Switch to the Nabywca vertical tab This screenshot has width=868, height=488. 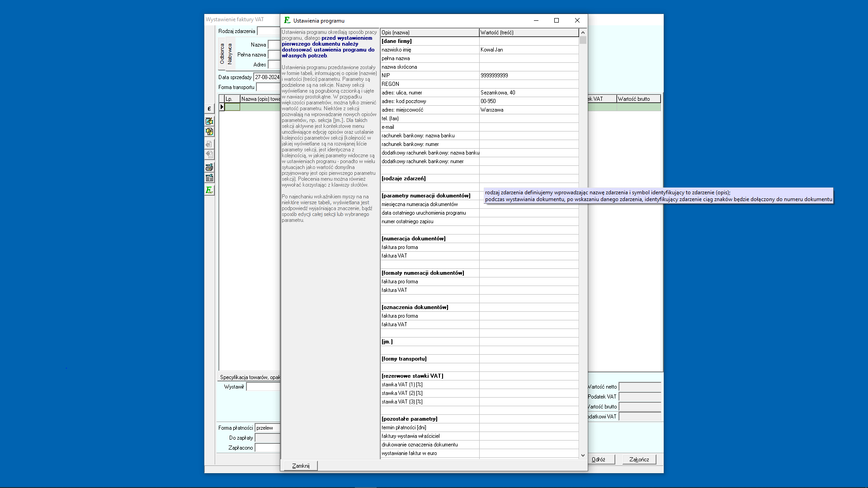pos(230,53)
